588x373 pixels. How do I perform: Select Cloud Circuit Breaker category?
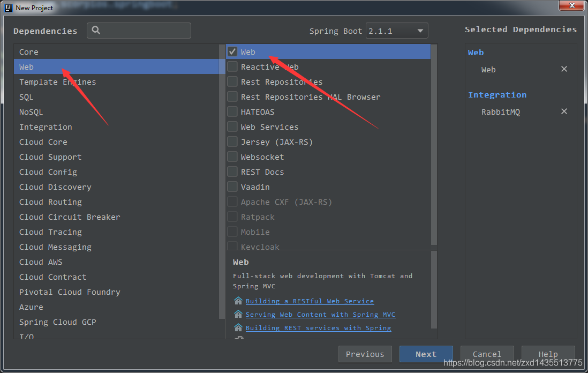coord(116,217)
